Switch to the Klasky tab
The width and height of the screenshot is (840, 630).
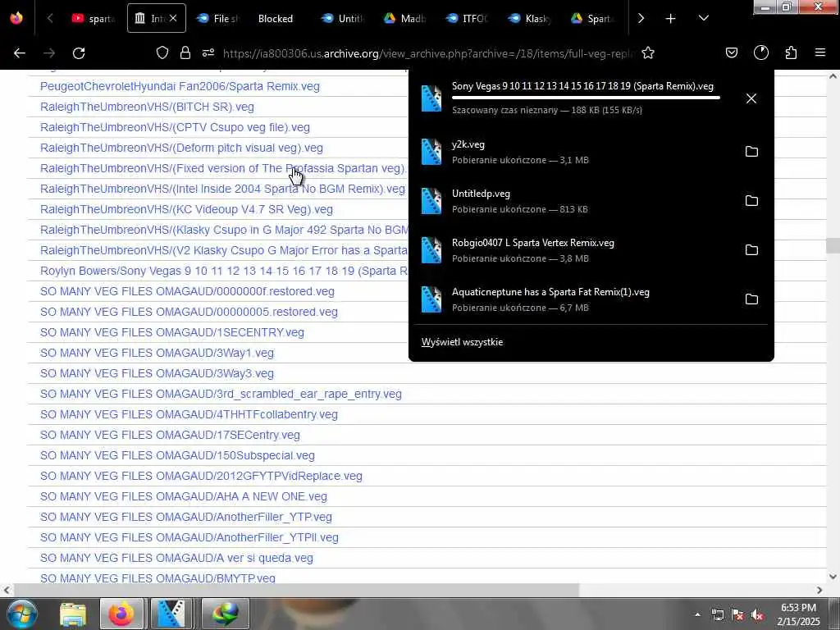(529, 19)
